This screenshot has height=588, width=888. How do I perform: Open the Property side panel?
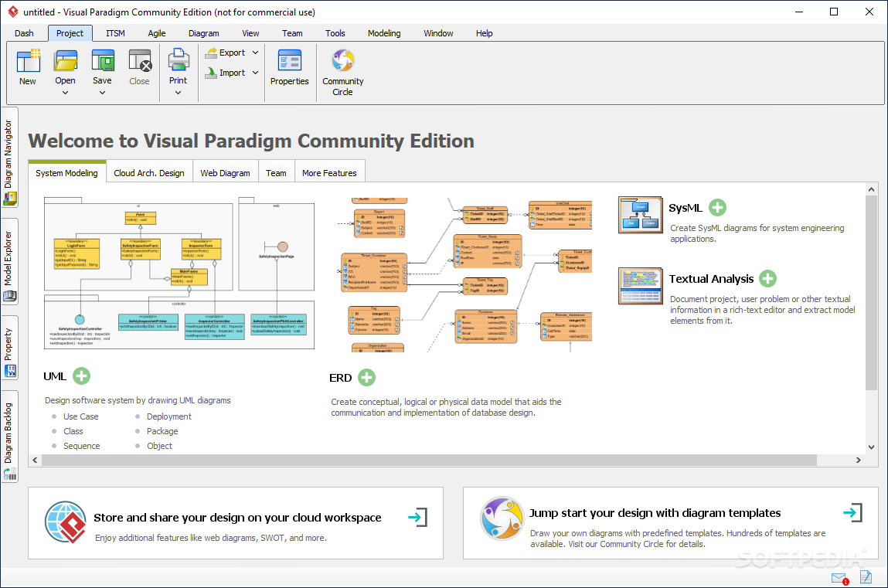(x=9, y=348)
